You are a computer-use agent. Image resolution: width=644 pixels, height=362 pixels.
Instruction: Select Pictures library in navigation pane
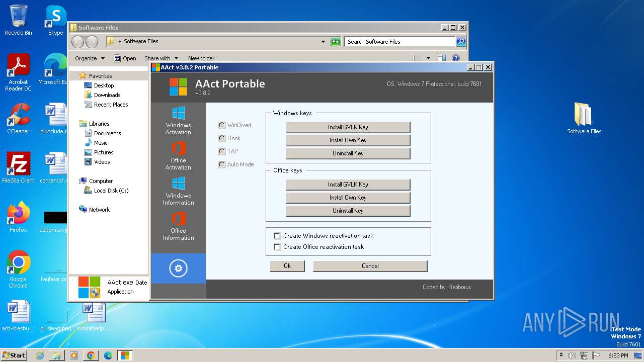[104, 152]
